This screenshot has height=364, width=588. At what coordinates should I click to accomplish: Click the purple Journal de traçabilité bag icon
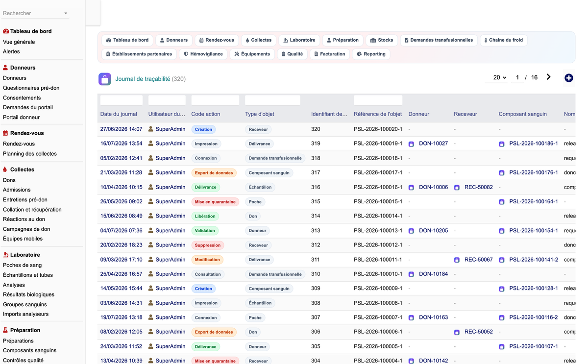[x=104, y=79]
